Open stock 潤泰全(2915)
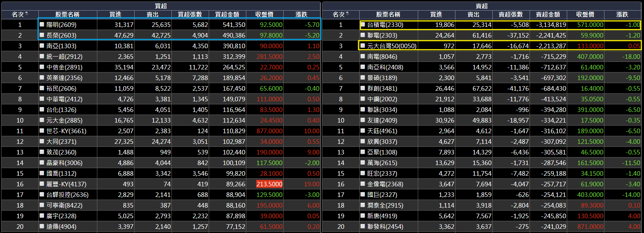 (385, 205)
